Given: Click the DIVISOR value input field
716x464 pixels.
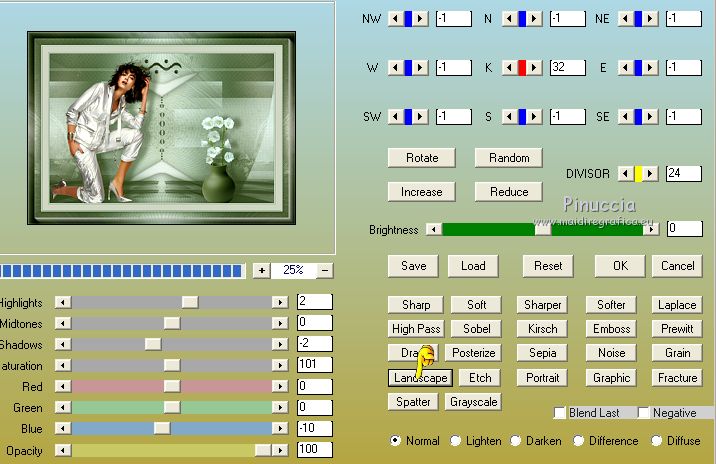Looking at the screenshot, I should (684, 174).
